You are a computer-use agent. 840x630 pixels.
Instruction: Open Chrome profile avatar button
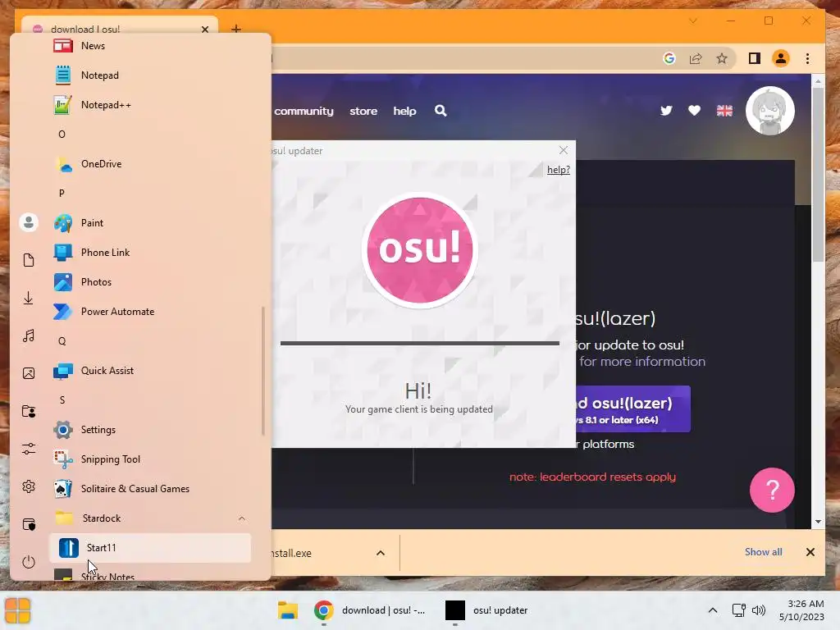[781, 58]
